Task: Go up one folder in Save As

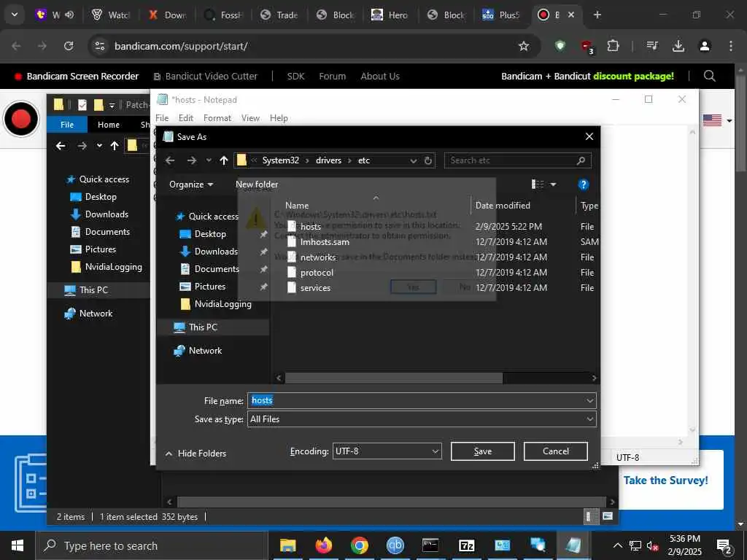Action: point(224,160)
